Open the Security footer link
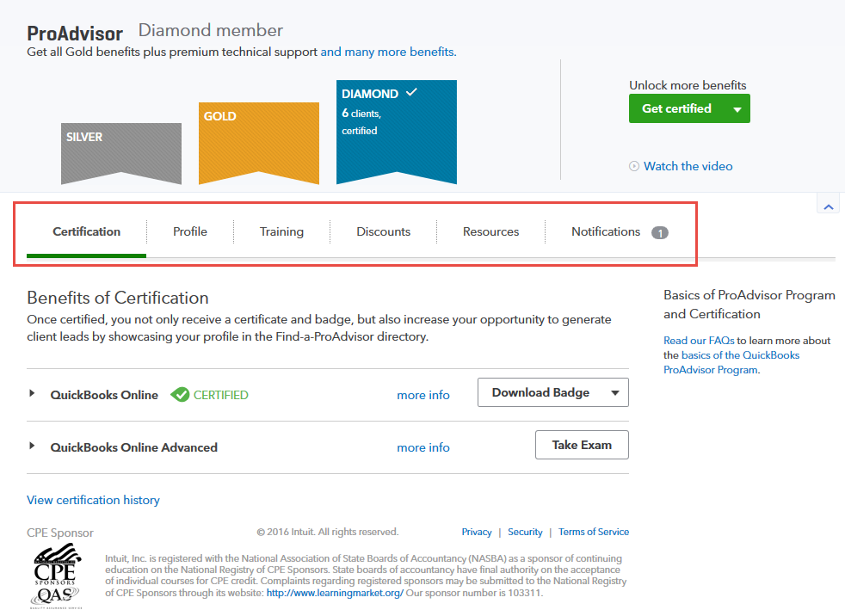 (525, 532)
